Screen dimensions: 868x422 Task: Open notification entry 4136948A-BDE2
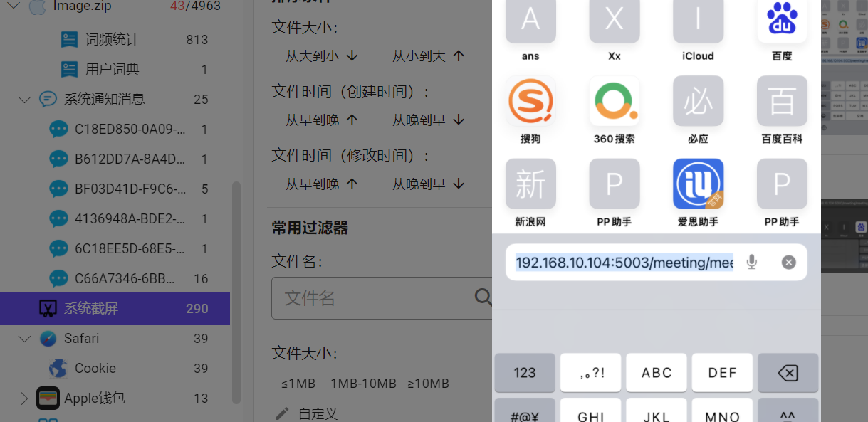130,219
